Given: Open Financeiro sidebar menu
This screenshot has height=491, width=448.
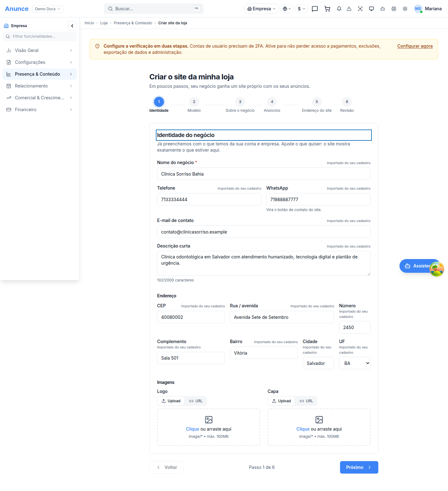Looking at the screenshot, I should point(40,110).
